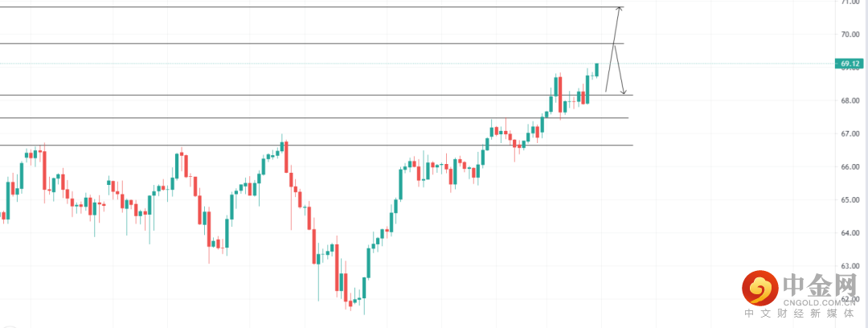Click the downward projection arrow head
The width and height of the screenshot is (868, 328).
pyautogui.click(x=624, y=92)
